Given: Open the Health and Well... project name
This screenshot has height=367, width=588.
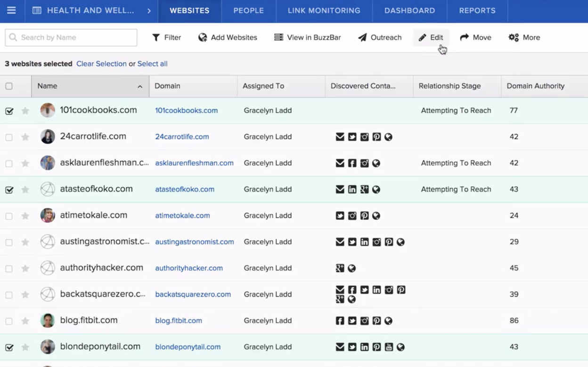Looking at the screenshot, I should click(x=90, y=10).
